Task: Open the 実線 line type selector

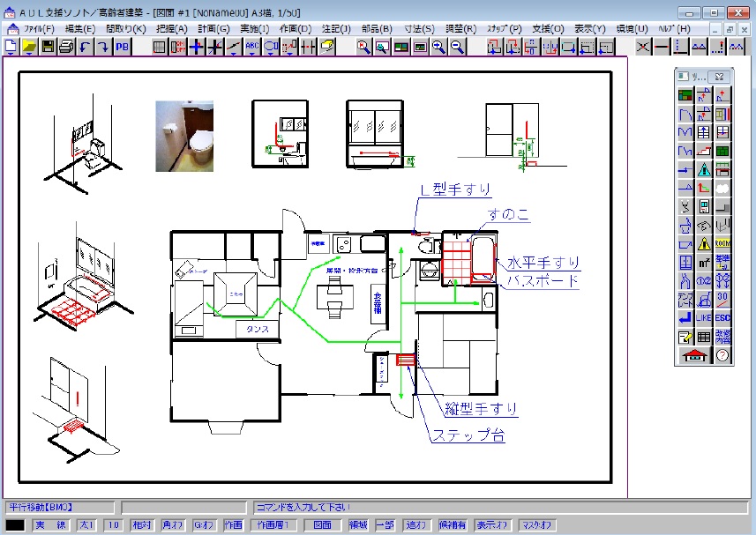Action: pos(50,525)
